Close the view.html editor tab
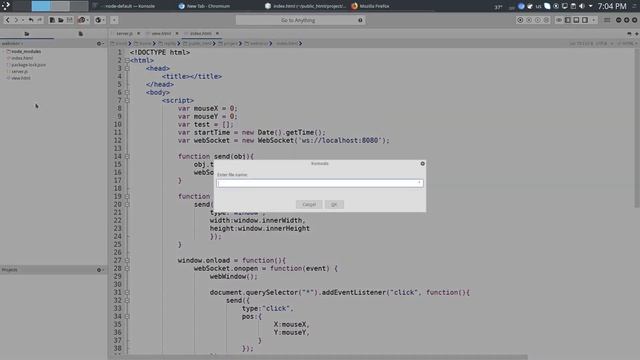Viewport: 640px width, 360px height. coord(177,33)
